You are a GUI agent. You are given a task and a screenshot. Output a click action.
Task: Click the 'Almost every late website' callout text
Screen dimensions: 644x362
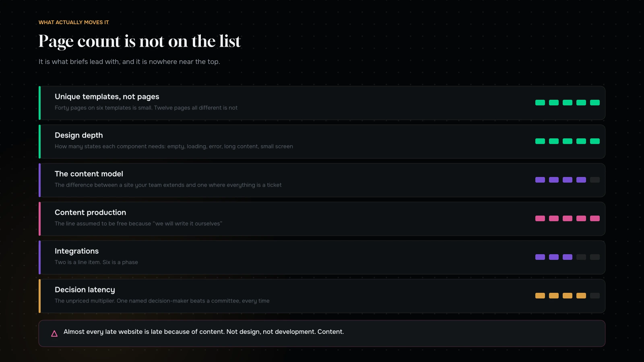(x=204, y=332)
